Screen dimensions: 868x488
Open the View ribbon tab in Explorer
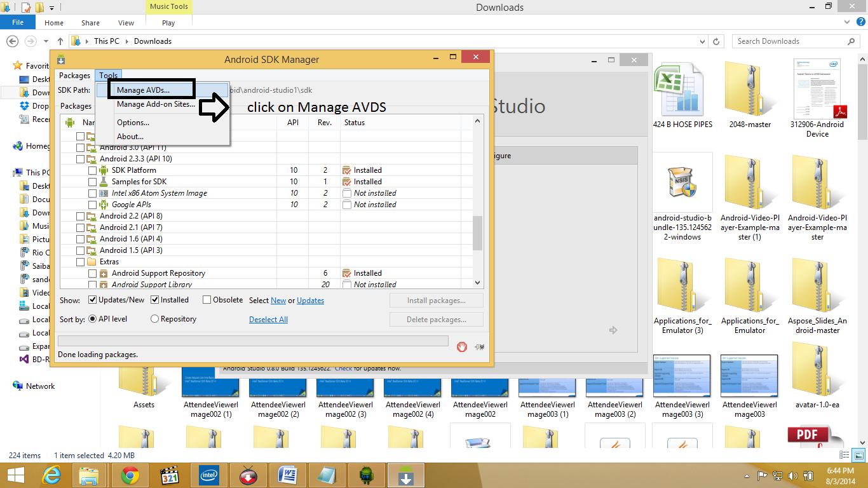pyautogui.click(x=126, y=23)
